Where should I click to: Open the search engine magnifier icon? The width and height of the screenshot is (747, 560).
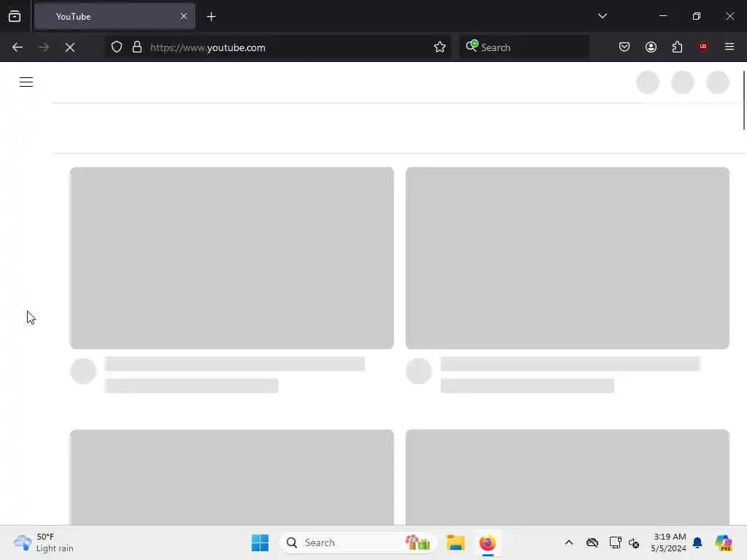pos(472,46)
